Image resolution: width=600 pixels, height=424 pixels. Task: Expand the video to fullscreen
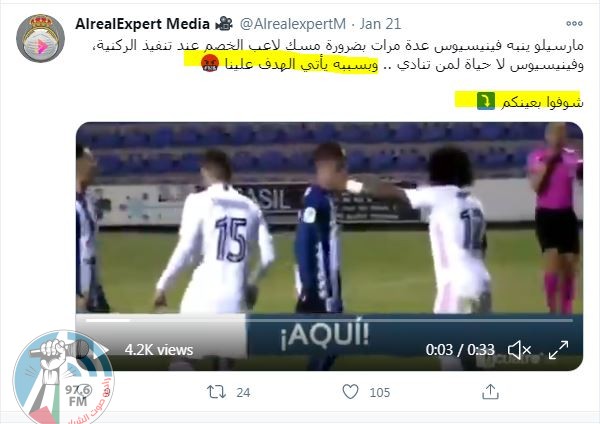click(558, 350)
